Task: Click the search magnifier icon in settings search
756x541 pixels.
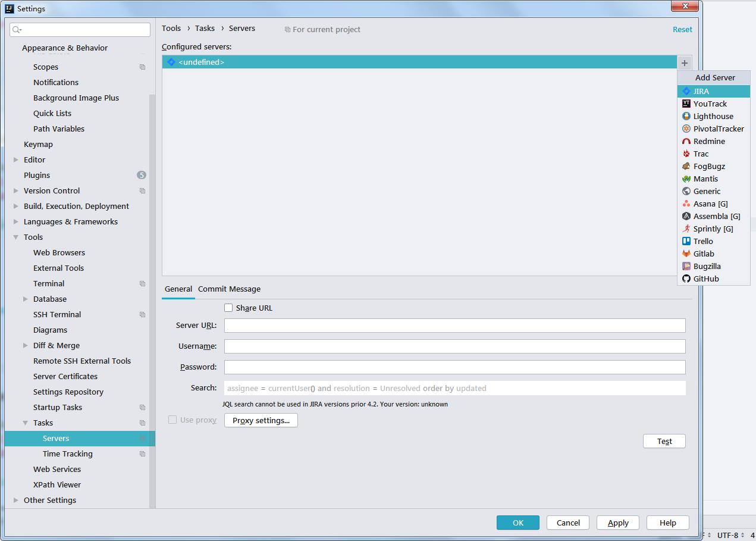Action: 17,29
